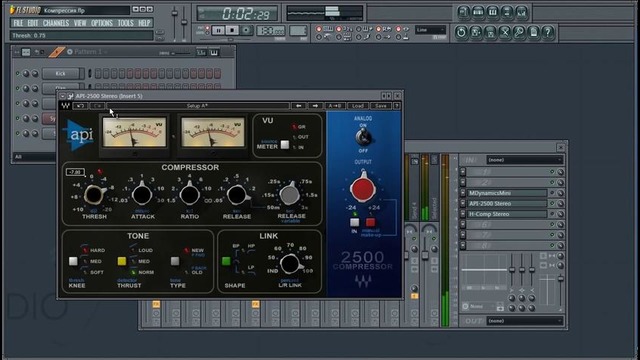Viewport: 640px width, 360px height.
Task: Click the L/R LINK percent knob
Action: 290,263
